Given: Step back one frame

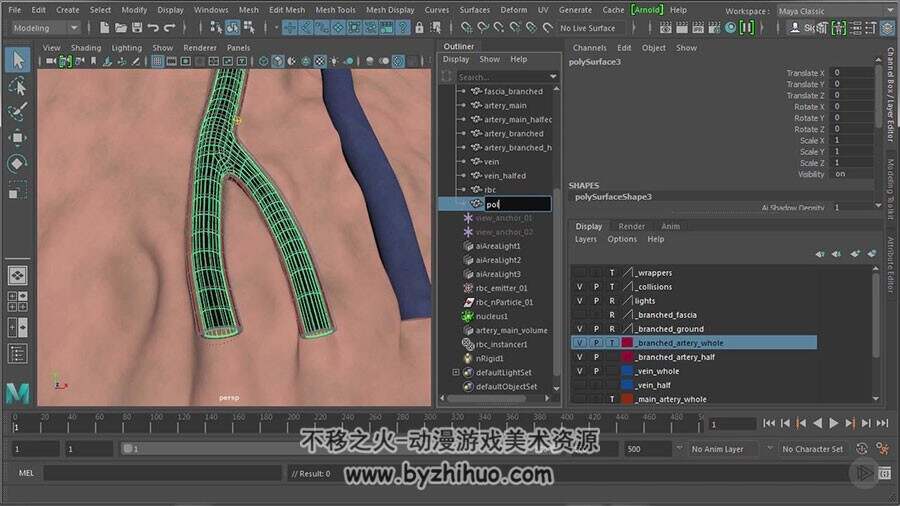Looking at the screenshot, I should (785, 423).
